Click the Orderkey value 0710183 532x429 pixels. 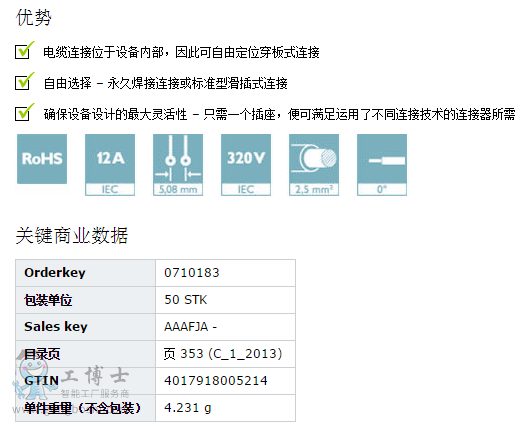[192, 273]
